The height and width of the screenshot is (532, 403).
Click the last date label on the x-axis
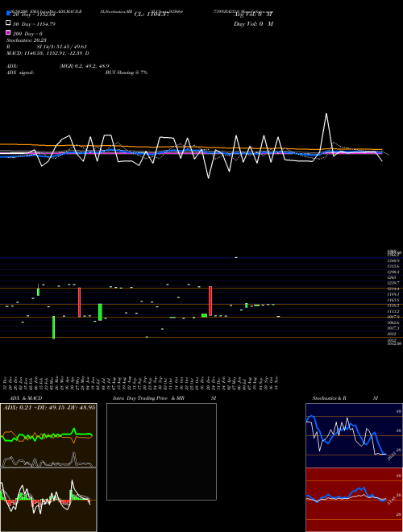pos(277,384)
